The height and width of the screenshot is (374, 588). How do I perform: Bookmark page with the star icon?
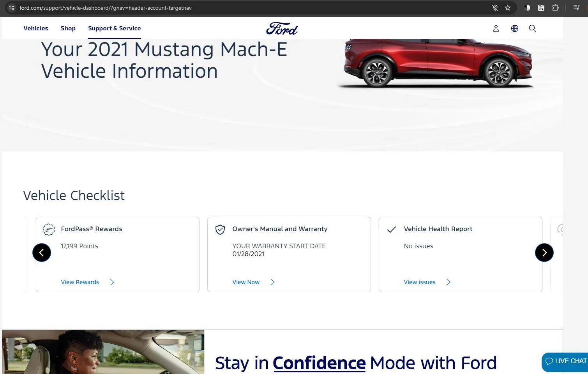tap(507, 8)
